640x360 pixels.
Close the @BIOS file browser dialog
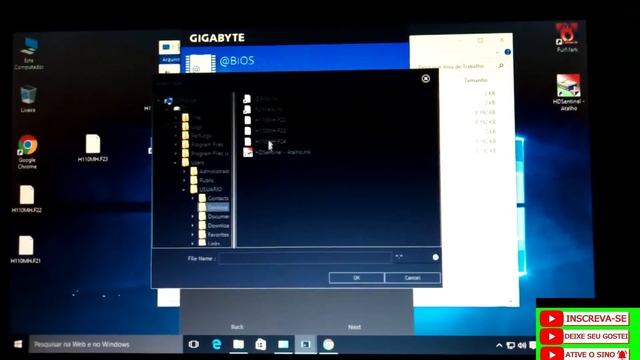point(425,78)
